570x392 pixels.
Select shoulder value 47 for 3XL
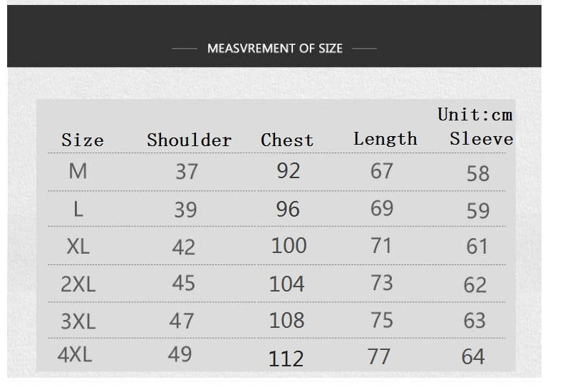[182, 321]
